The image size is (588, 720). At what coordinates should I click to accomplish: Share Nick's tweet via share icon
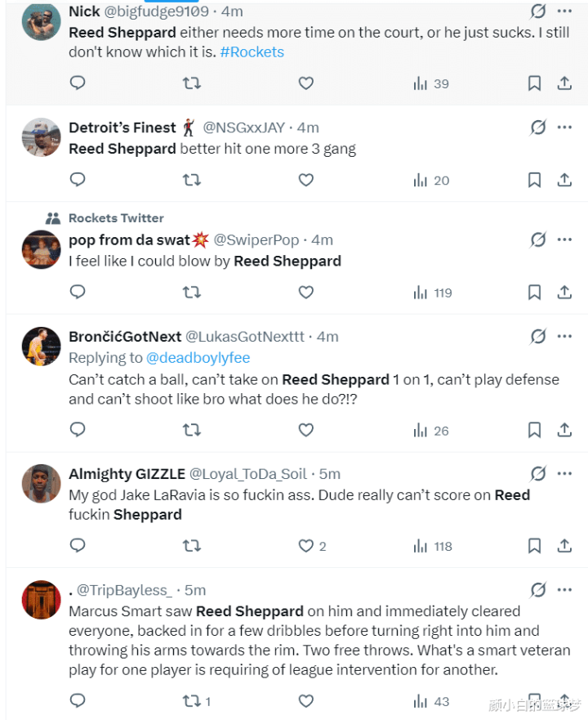pos(563,83)
